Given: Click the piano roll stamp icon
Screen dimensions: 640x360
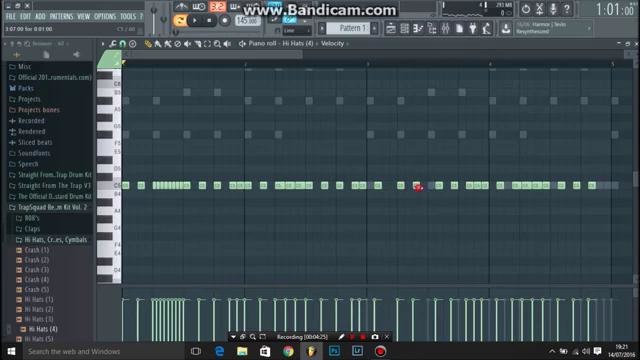Looking at the screenshot, I should coord(133,44).
